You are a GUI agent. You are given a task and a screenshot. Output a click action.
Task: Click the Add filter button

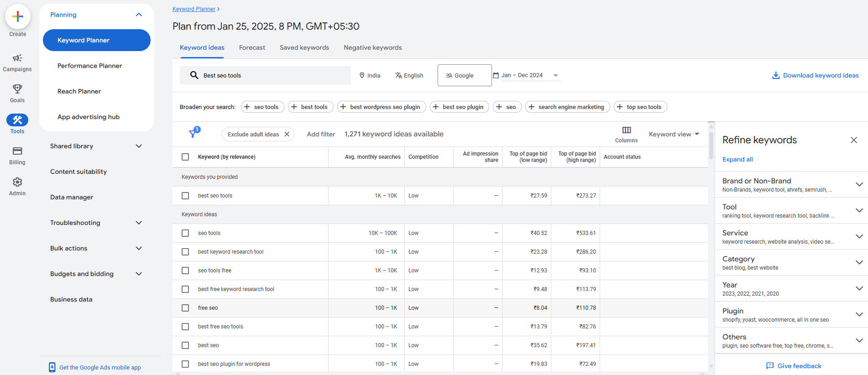coord(321,134)
